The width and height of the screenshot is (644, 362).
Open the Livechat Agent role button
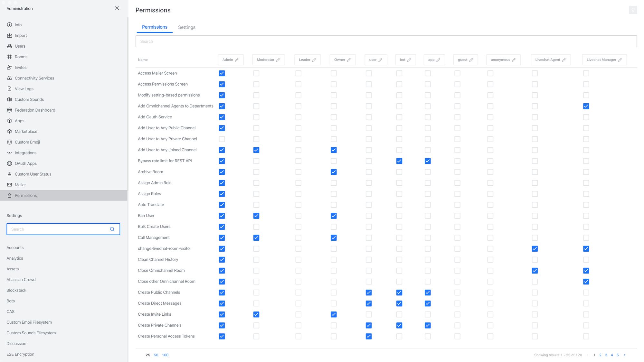click(551, 60)
